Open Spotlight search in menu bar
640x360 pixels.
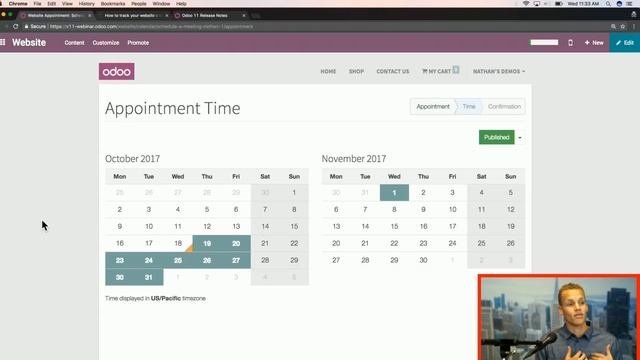tap(608, 4)
